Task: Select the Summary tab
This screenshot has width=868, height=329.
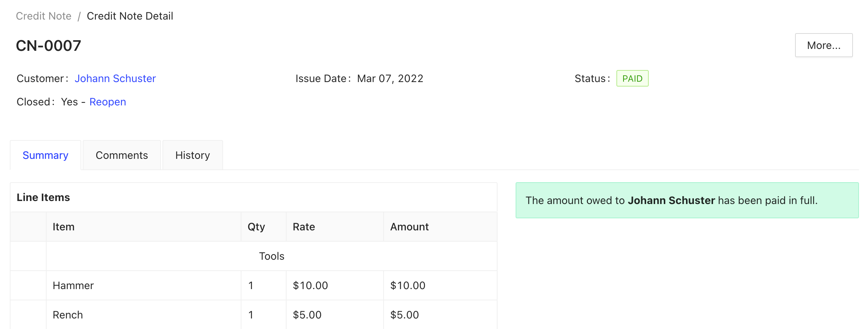Action: pyautogui.click(x=46, y=155)
